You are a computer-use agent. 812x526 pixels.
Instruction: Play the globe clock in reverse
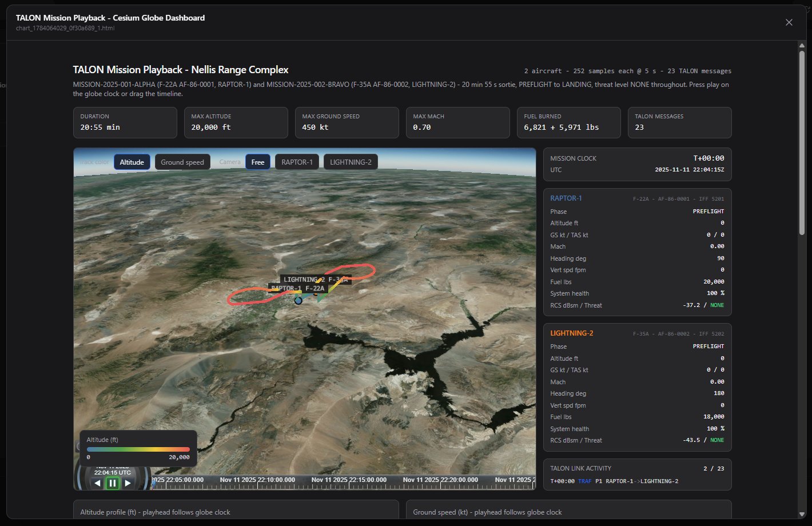click(98, 483)
